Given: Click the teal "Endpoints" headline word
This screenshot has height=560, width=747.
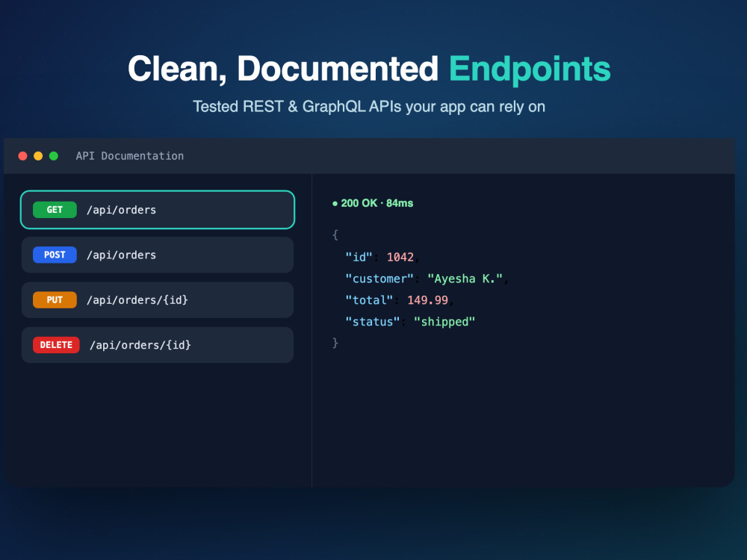Looking at the screenshot, I should tap(530, 69).
